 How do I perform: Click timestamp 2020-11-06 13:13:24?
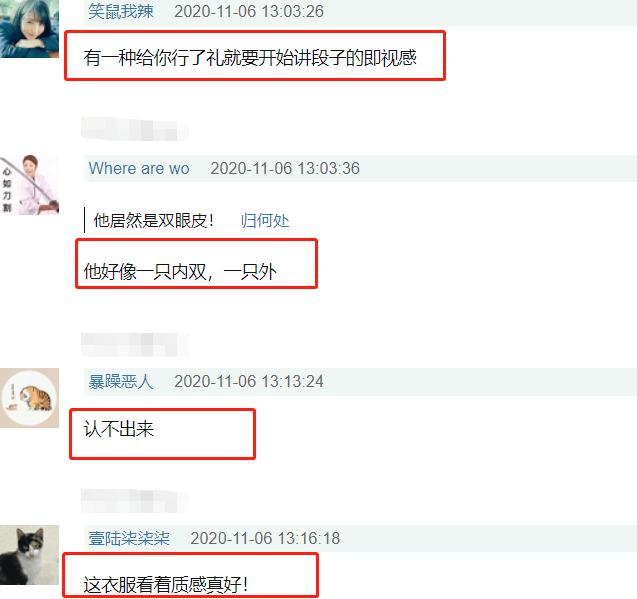point(249,382)
